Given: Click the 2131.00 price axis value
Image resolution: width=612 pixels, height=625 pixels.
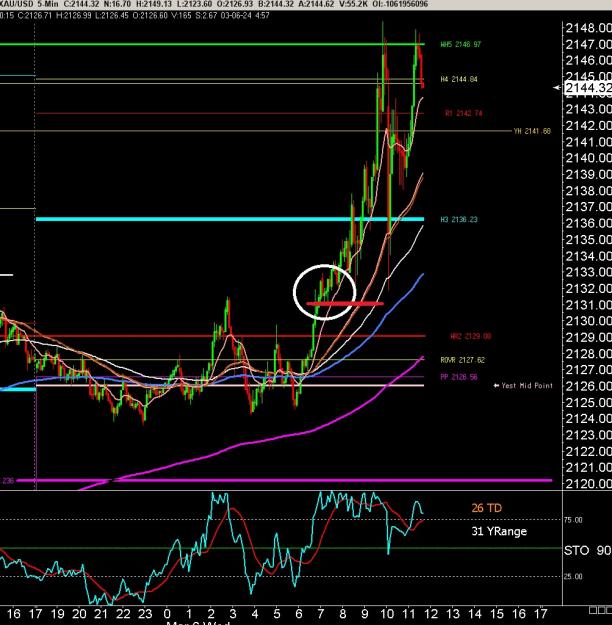Looking at the screenshot, I should pyautogui.click(x=588, y=305).
